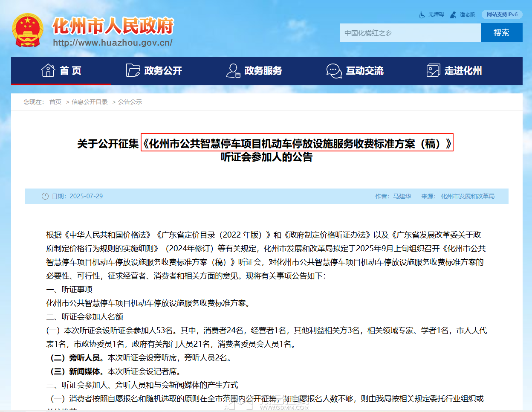The height and width of the screenshot is (412, 532).
Task: Click the clock icon beside the date
Action: click(45, 196)
